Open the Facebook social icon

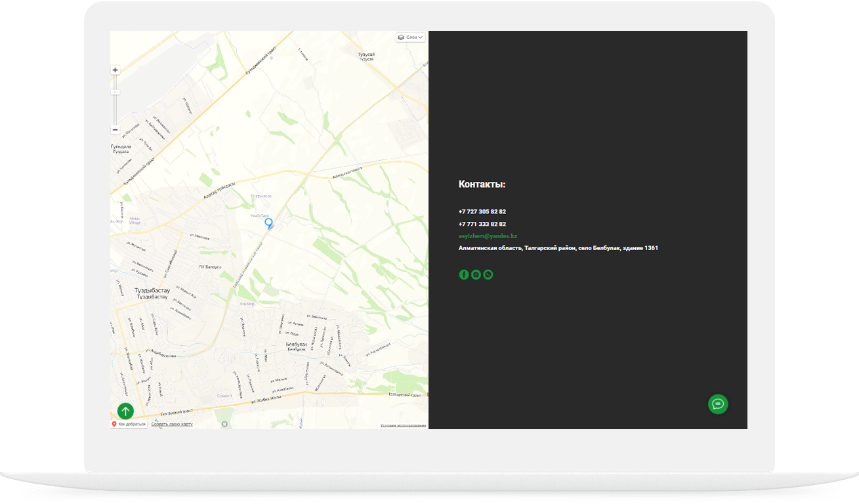(x=464, y=275)
